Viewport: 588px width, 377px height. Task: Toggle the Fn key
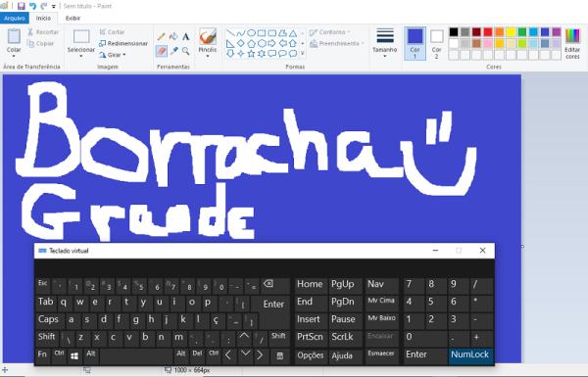pos(43,354)
